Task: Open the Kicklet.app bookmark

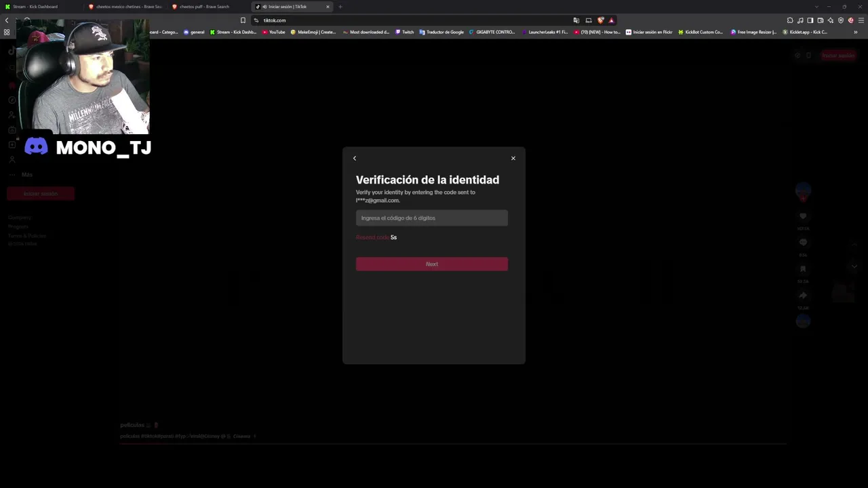Action: pos(806,32)
